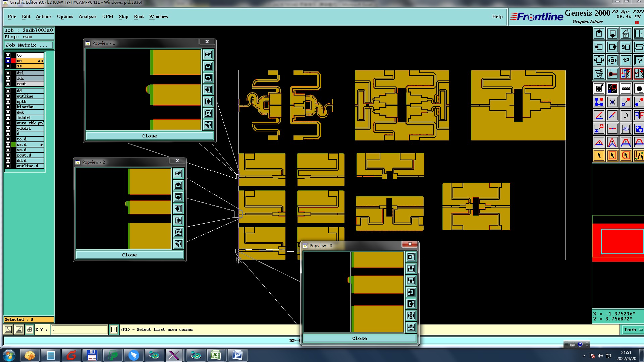Toggle visibility checkbox for layer 'to'

[8, 55]
